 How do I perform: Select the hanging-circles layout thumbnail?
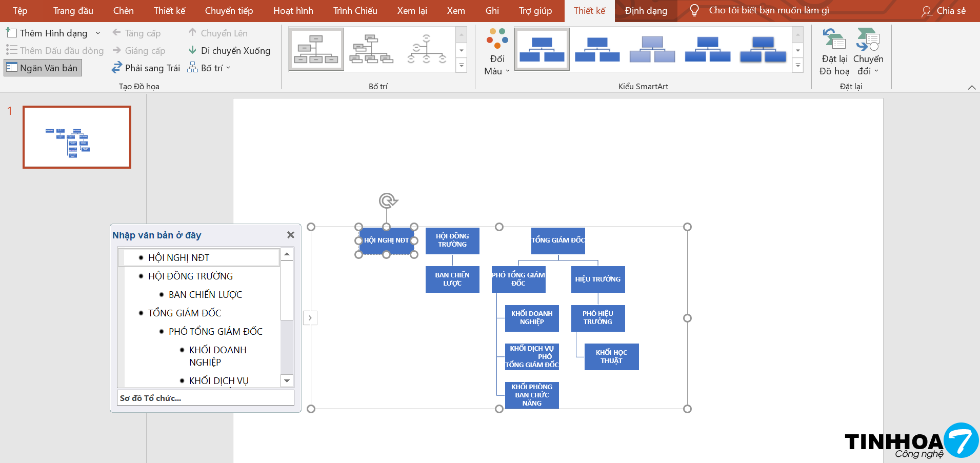coord(426,49)
